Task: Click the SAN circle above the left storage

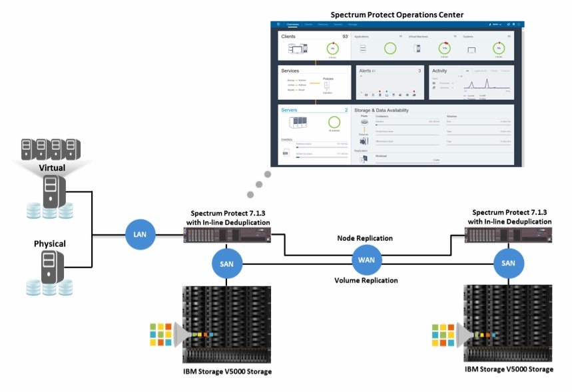Action: (227, 264)
